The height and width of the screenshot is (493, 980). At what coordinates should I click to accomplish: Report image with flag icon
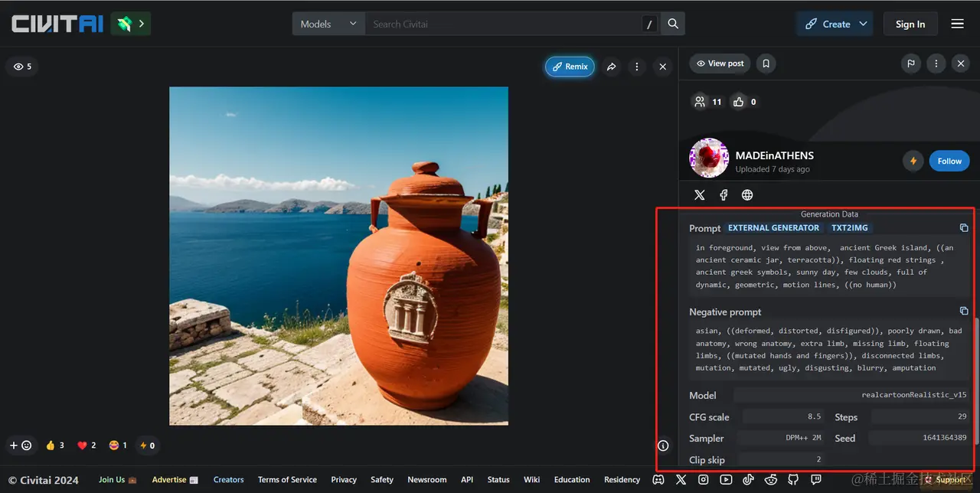click(x=911, y=64)
